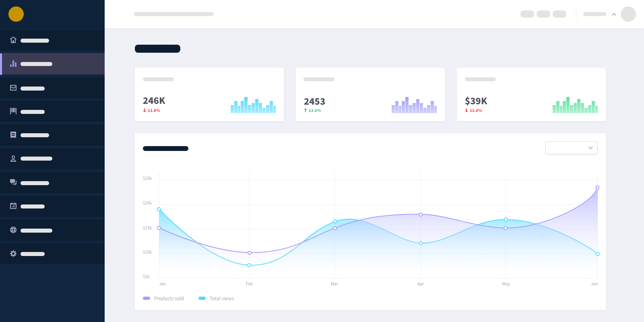644x322 pixels.
Task: Click the red 13.8% change under 246K
Action: [151, 111]
